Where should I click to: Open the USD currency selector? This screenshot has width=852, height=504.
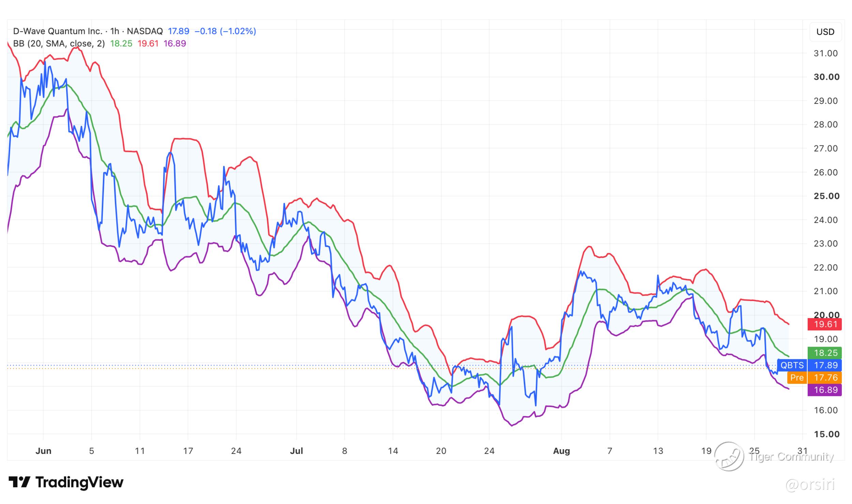tap(825, 32)
